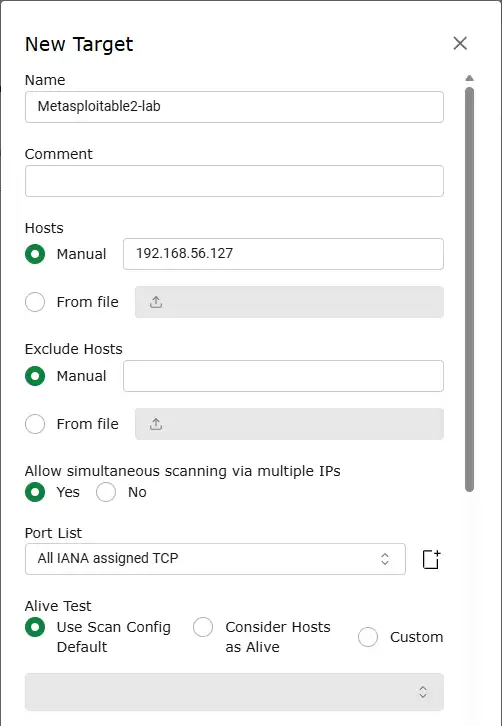Viewport: 502px width, 726px height.
Task: Select Custom alive test option
Action: click(x=368, y=637)
